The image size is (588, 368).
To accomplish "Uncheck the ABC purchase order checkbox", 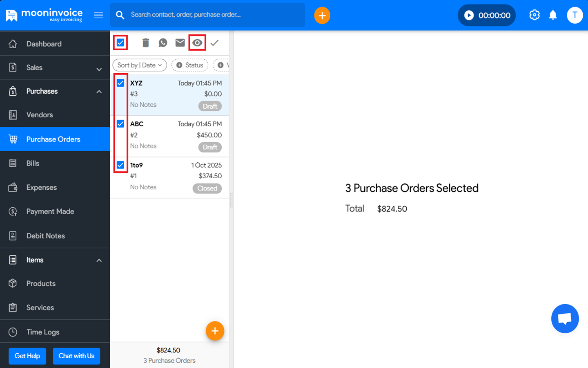I will (x=120, y=124).
